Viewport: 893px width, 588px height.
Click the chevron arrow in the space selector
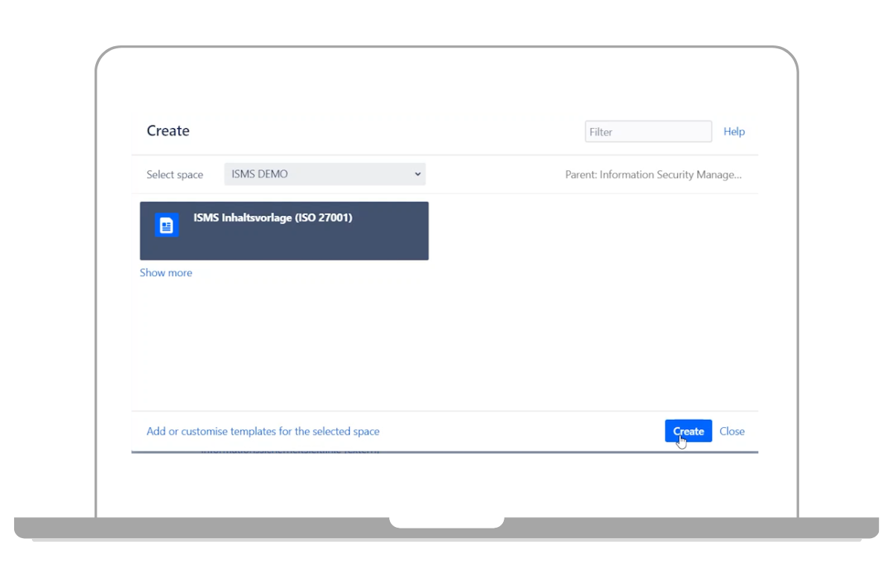(x=417, y=174)
